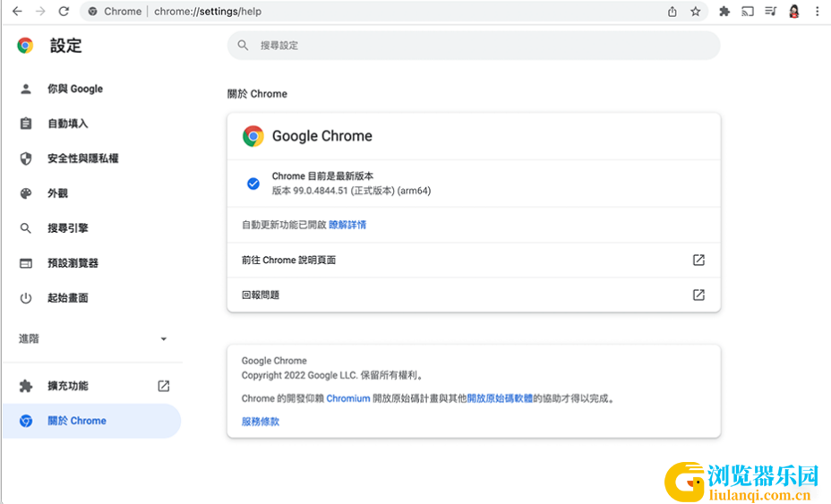This screenshot has width=831, height=504.
Task: Click the cast icon in toolbar
Action: click(747, 11)
